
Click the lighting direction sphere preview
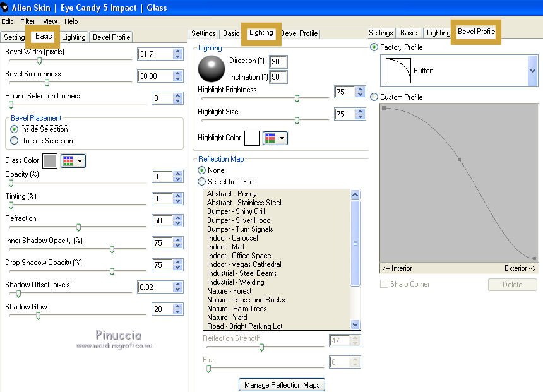211,68
